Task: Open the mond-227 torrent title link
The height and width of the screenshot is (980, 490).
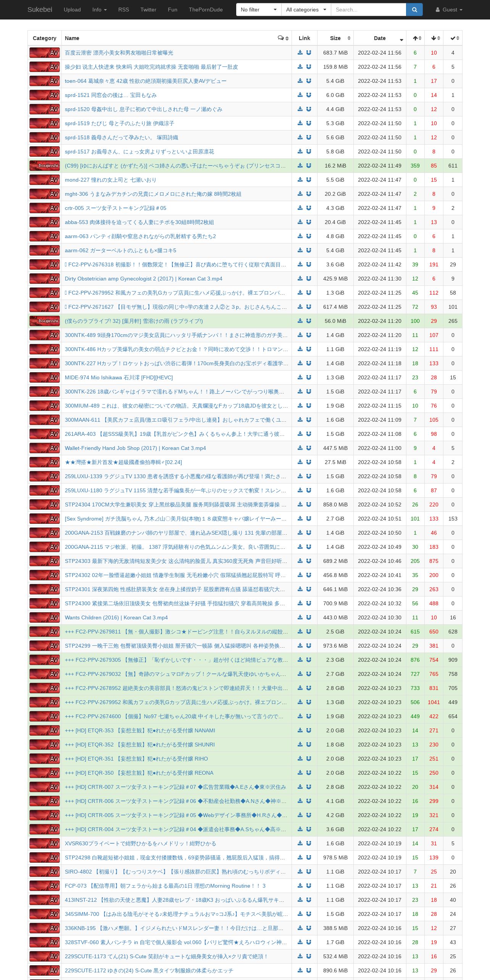Action: click(x=110, y=180)
